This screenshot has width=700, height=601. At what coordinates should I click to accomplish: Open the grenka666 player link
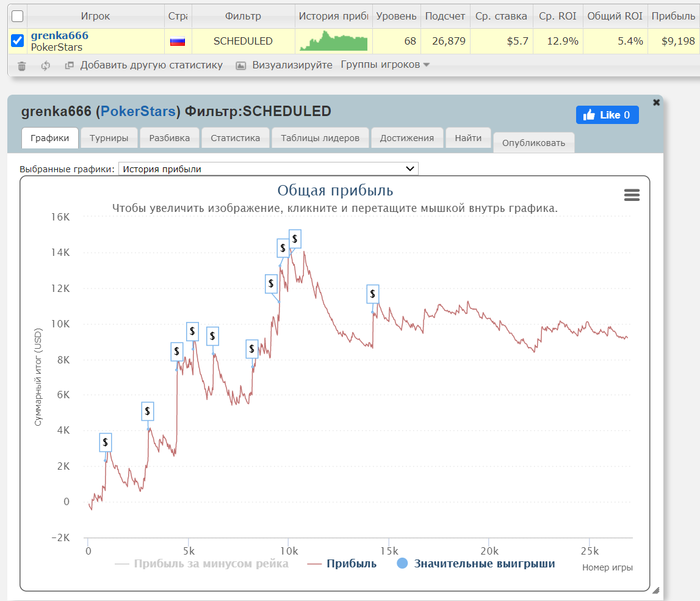coord(59,35)
